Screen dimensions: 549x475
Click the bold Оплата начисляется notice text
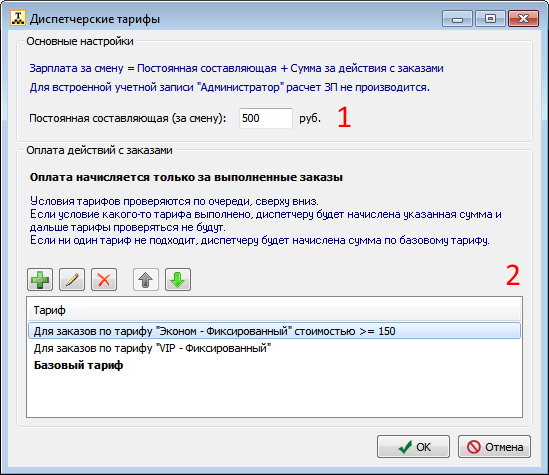coord(186,177)
